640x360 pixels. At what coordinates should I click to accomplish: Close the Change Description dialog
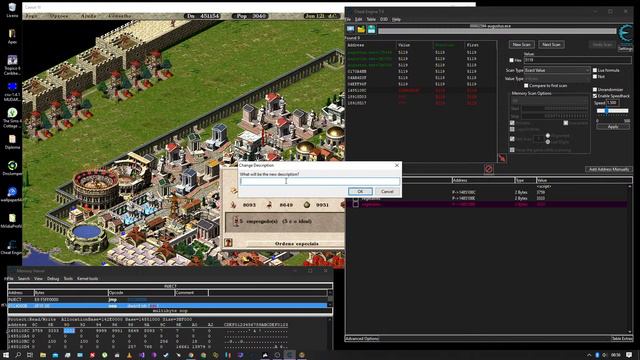click(397, 165)
